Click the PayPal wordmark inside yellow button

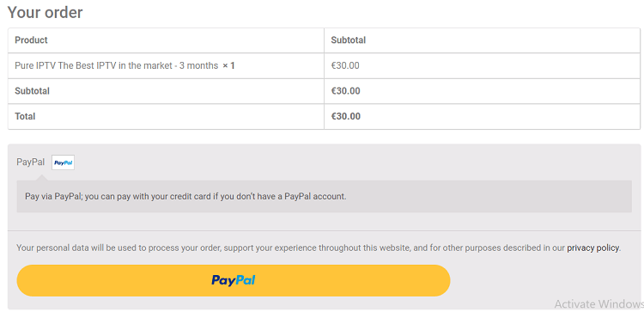(x=234, y=280)
